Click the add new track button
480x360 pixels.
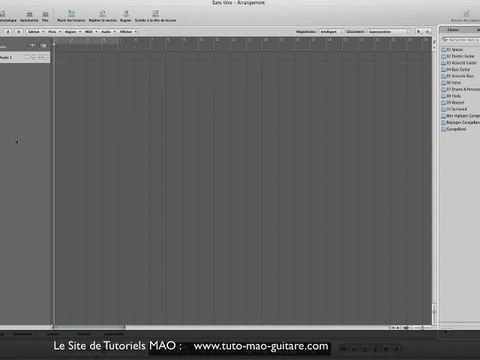tap(32, 45)
